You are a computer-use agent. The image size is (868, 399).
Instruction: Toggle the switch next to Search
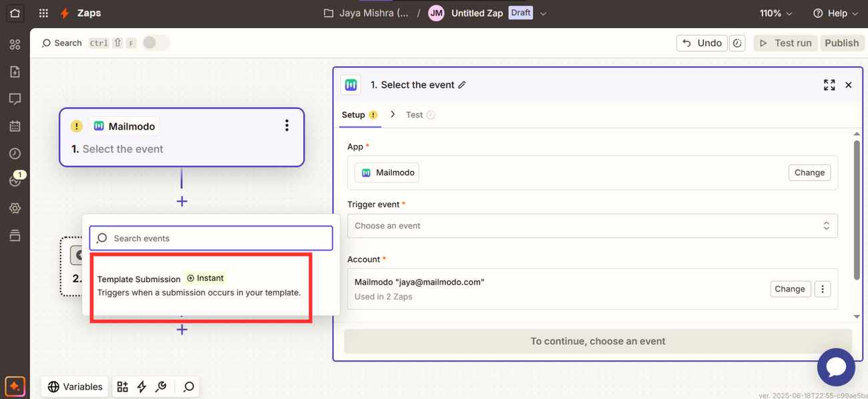coord(156,43)
